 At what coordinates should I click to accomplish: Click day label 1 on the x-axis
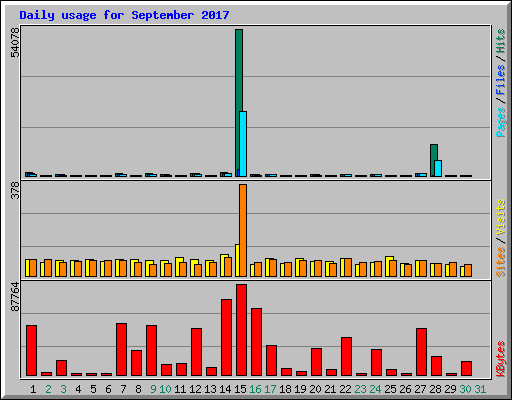click(x=33, y=389)
